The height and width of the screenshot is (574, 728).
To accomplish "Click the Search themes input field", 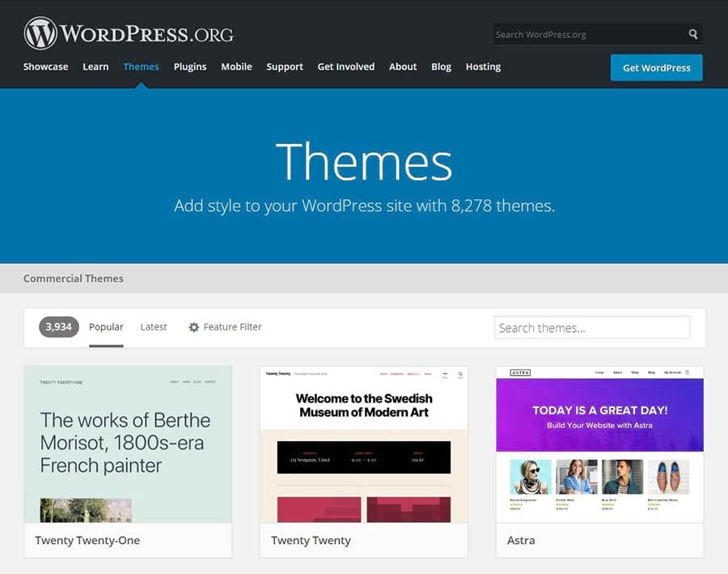I will pyautogui.click(x=592, y=328).
